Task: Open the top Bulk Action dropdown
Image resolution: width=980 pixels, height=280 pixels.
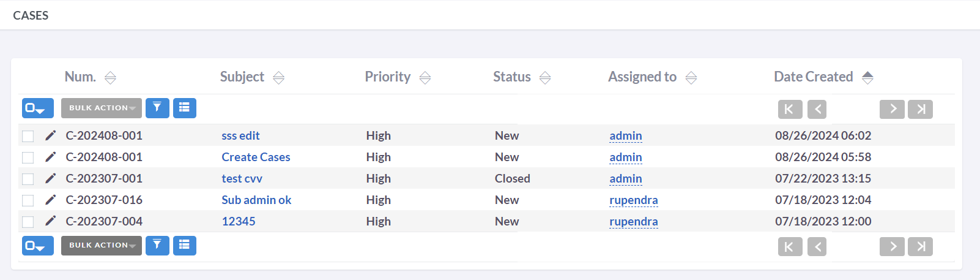Action: tap(102, 108)
